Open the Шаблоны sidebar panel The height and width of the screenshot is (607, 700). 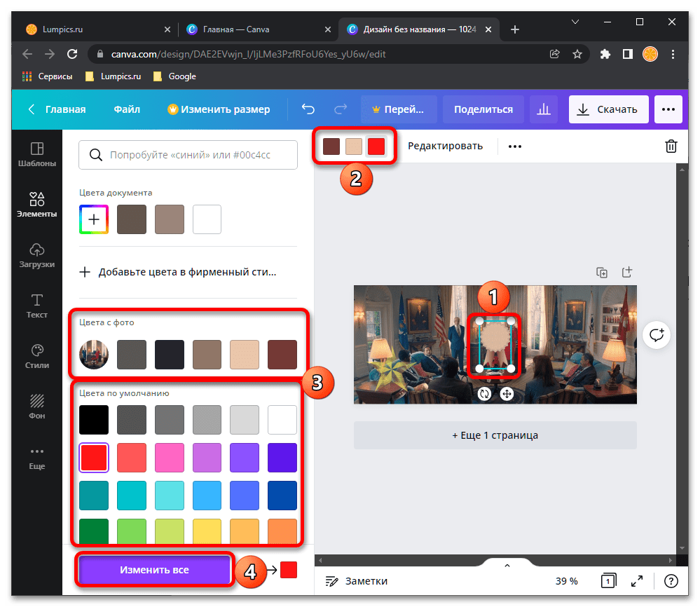[x=37, y=154]
